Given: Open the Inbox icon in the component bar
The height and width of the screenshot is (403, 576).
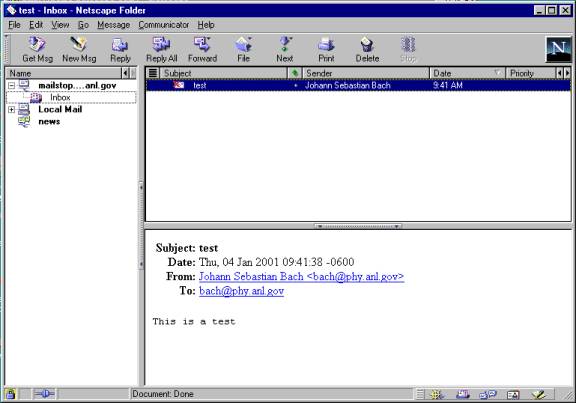Looking at the screenshot, I should (x=462, y=395).
